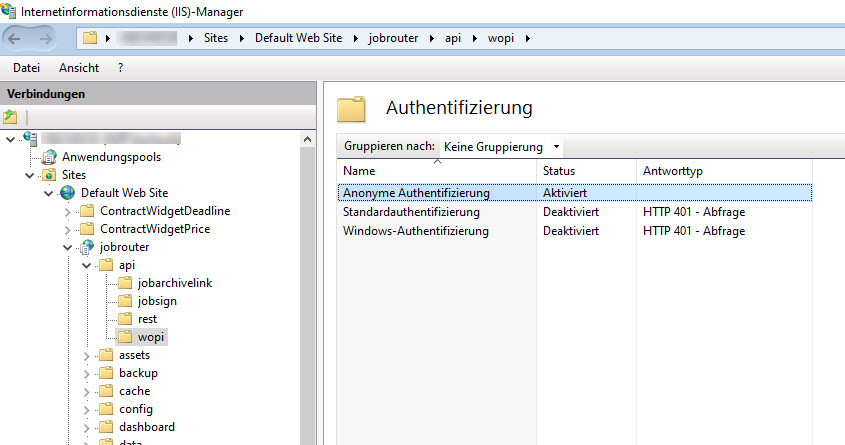
Task: Click the connect toolbar icon under Verbindungen
Action: point(11,117)
